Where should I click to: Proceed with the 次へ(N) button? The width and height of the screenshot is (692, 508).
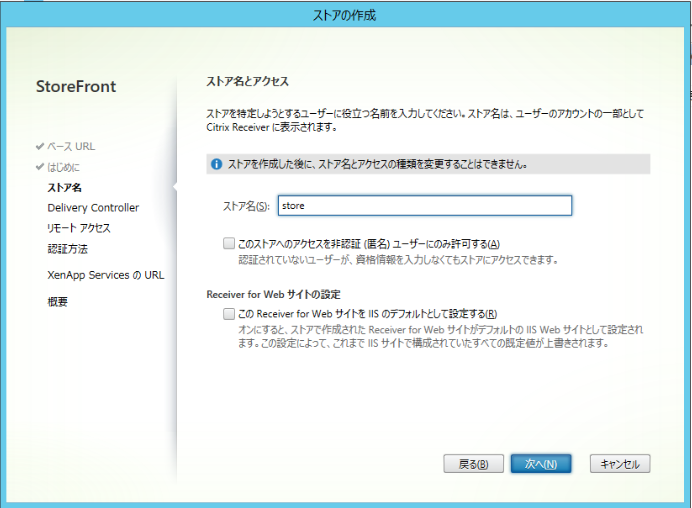pos(541,464)
